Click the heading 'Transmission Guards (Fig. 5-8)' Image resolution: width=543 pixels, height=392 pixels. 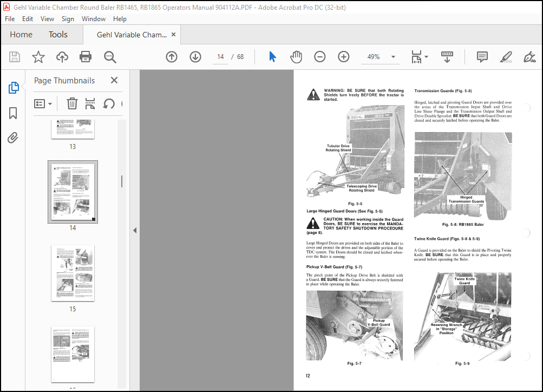[x=443, y=91]
